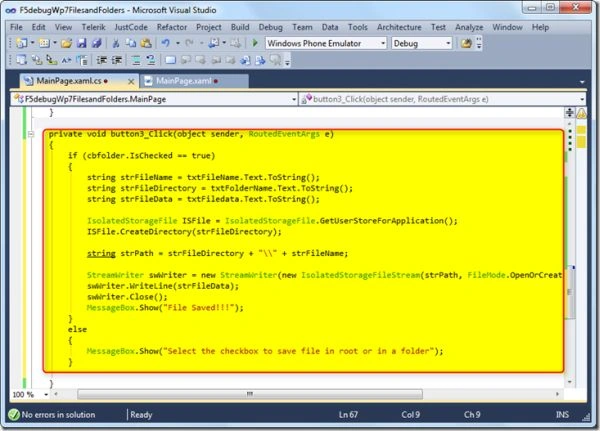
Task: Click the Copy icon in toolbar
Action: click(x=131, y=43)
